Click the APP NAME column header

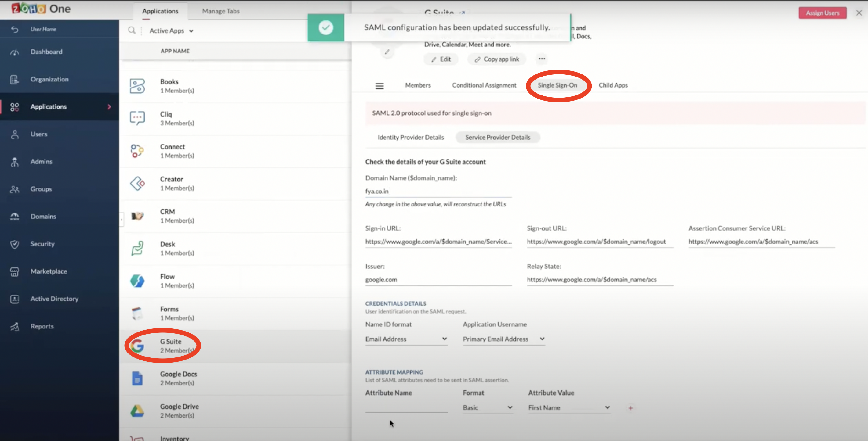coord(175,51)
